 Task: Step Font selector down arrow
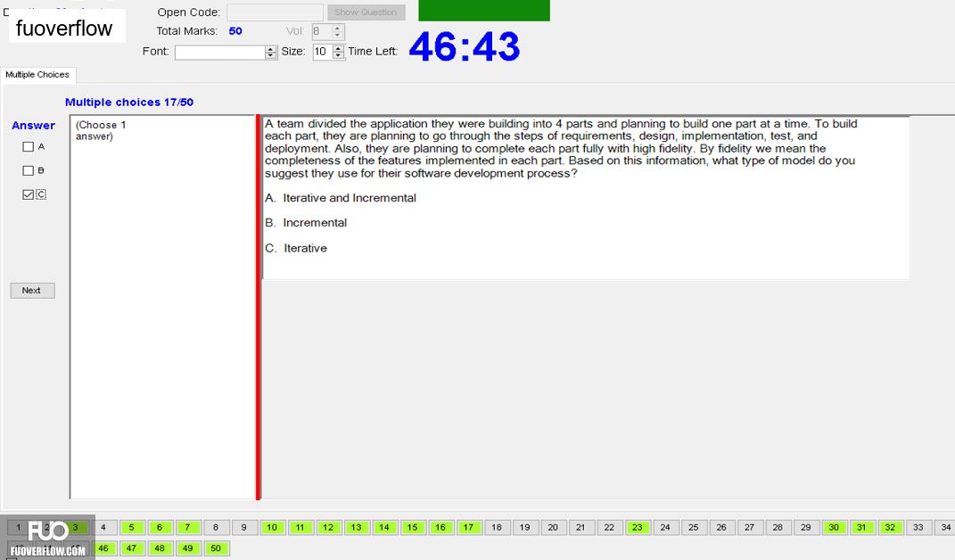(x=271, y=56)
